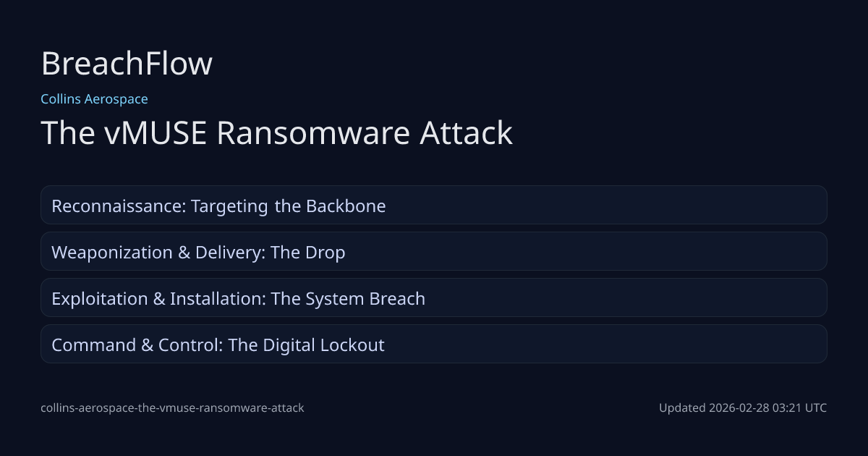Expand Command & Control: The Digital Lockout row
The width and height of the screenshot is (868, 456).
433,345
